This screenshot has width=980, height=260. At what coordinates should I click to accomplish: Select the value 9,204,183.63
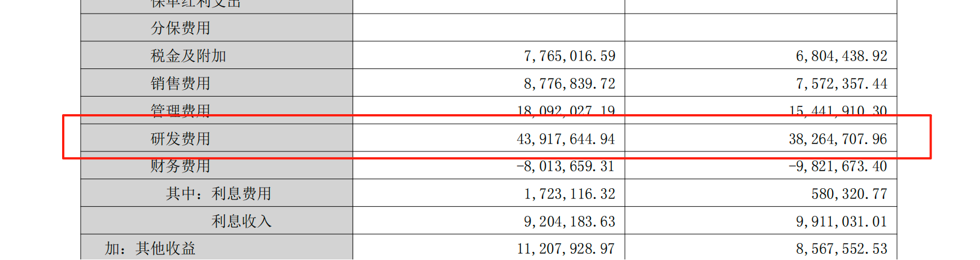tap(569, 222)
